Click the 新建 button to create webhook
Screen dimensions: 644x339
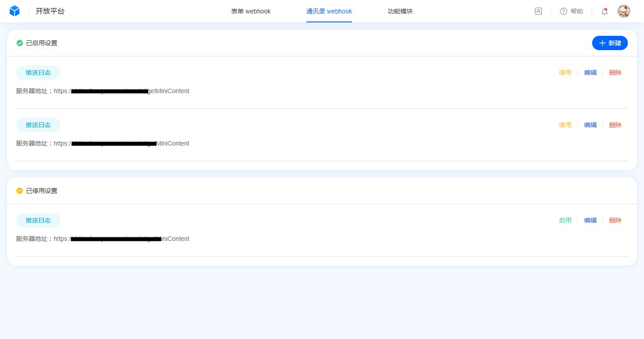(610, 43)
